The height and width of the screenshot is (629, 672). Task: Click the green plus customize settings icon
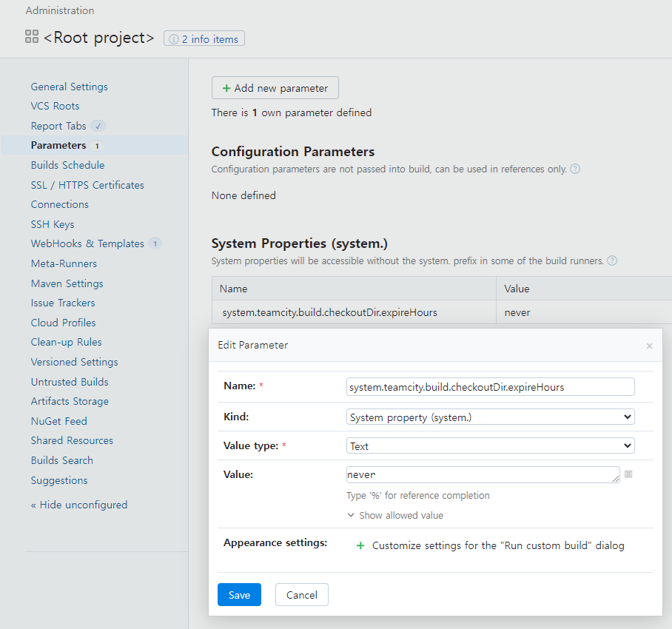(360, 545)
